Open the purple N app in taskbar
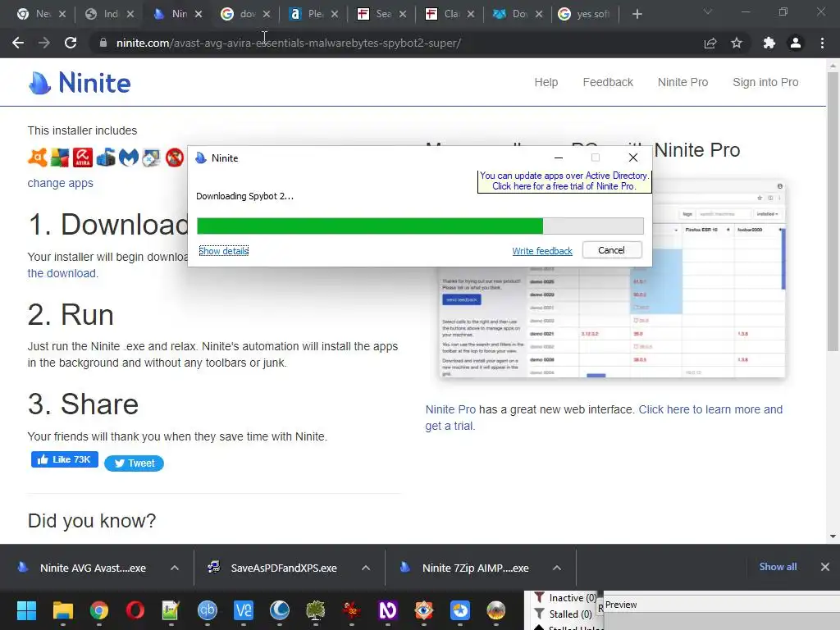The width and height of the screenshot is (840, 630). pyautogui.click(x=388, y=610)
